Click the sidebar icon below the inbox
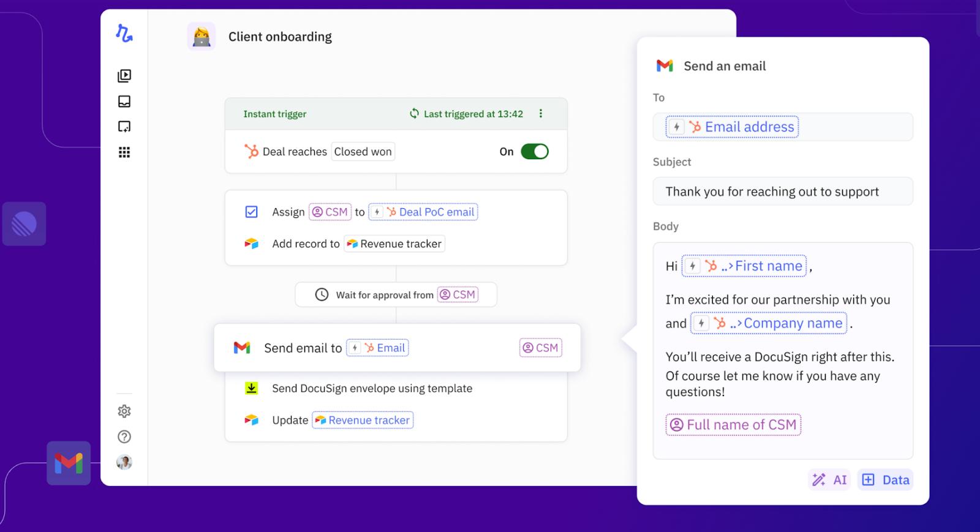980x532 pixels. tap(124, 127)
